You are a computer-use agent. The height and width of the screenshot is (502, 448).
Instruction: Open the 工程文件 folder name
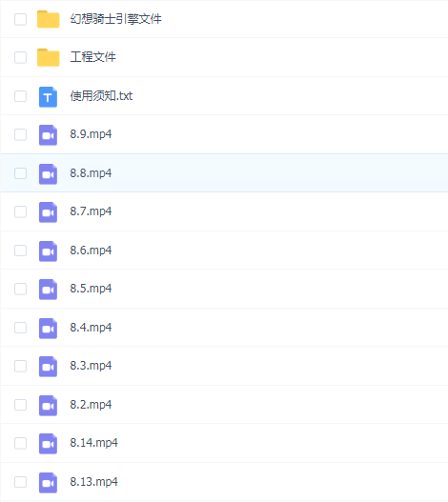(x=92, y=57)
